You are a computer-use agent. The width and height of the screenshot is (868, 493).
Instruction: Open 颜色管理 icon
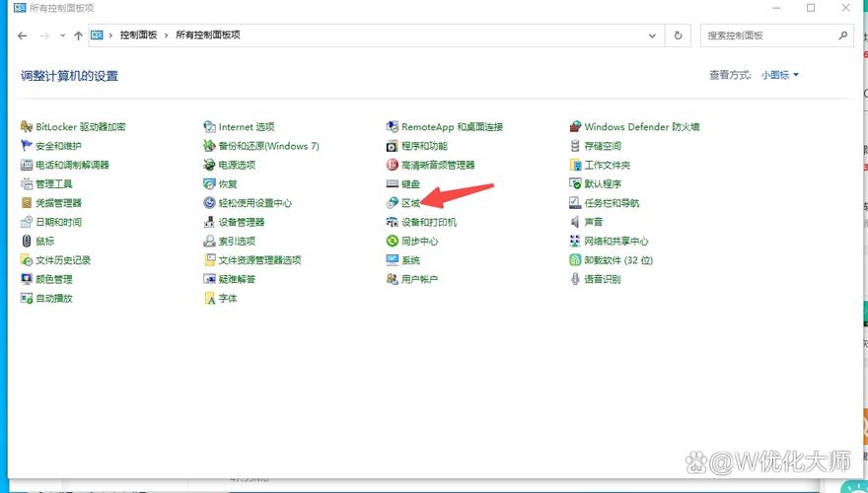27,279
